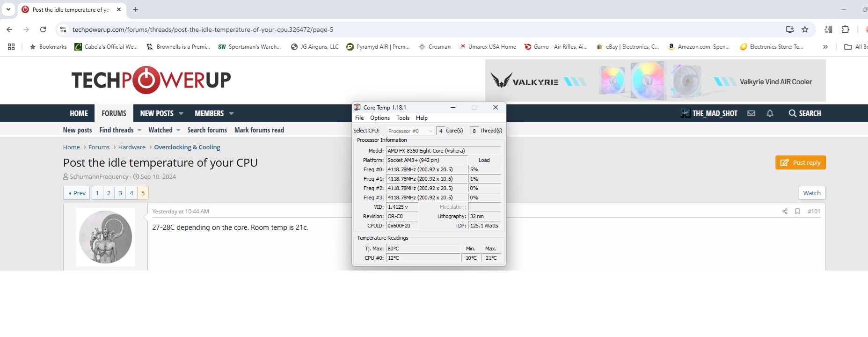Open SchumannFrequency's profile link
This screenshot has width=868, height=337.
click(x=99, y=176)
